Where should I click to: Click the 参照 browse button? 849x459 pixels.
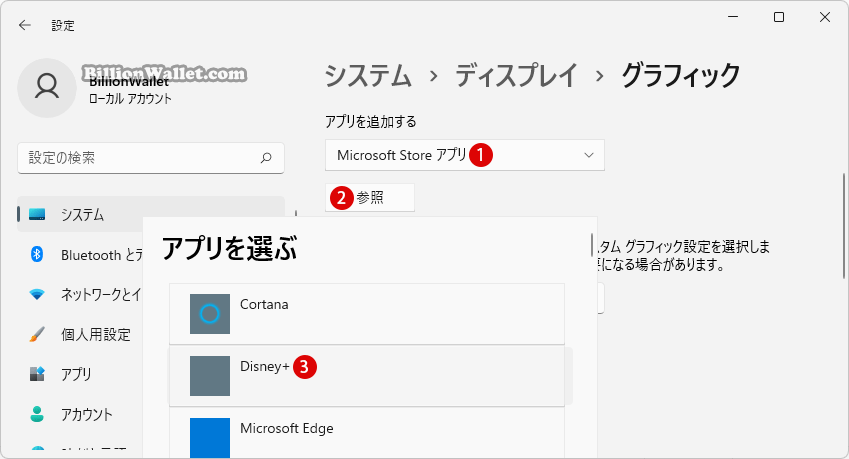(x=370, y=198)
